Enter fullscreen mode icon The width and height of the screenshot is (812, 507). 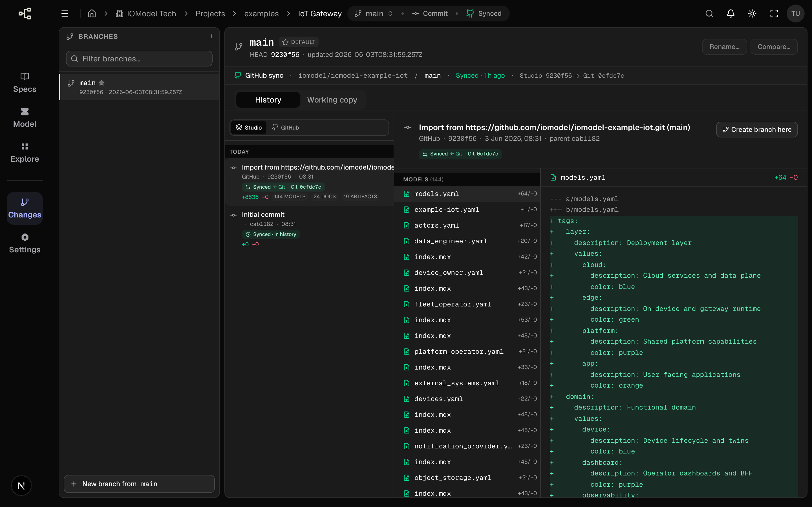pos(774,14)
